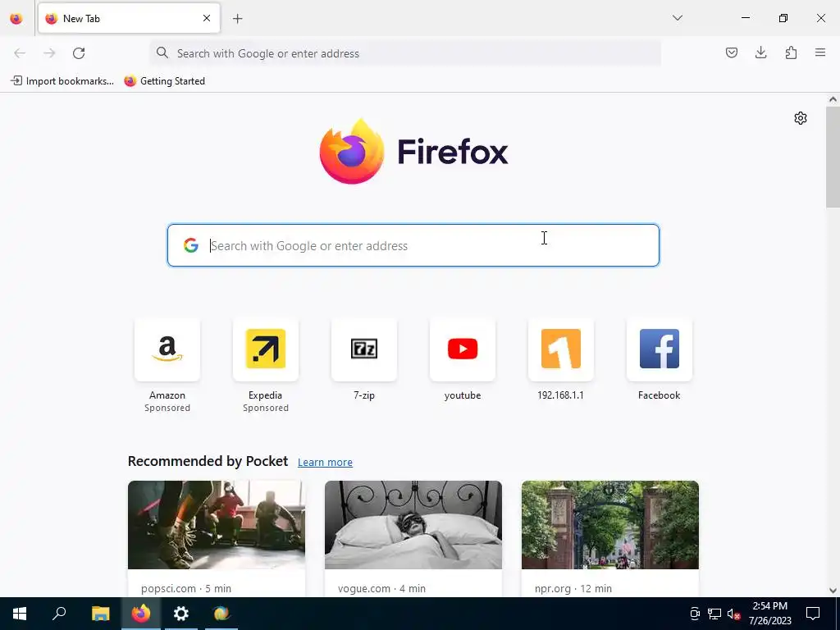Open File Explorer from taskbar
Image resolution: width=840 pixels, height=630 pixels.
click(x=100, y=614)
